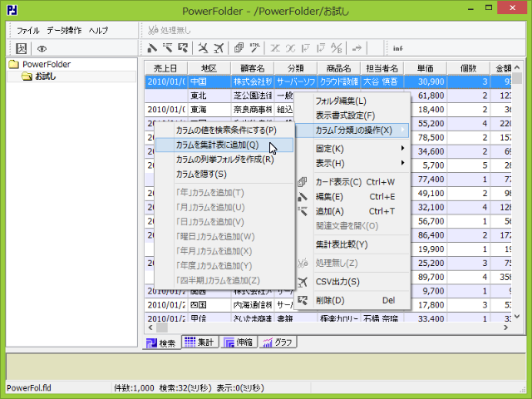Click the greyed 「年」カラムを追加(T) entry
532x399 pixels.
(x=224, y=193)
